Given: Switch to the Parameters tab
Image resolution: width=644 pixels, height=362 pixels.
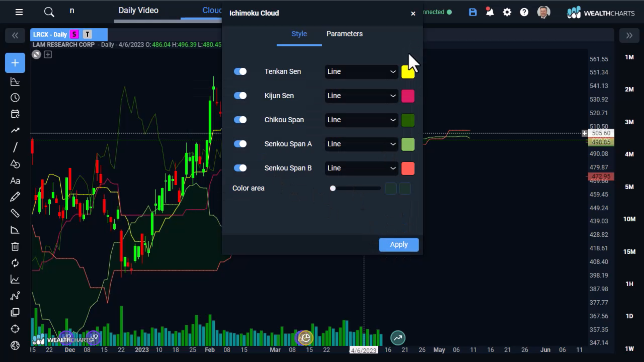Looking at the screenshot, I should (344, 34).
